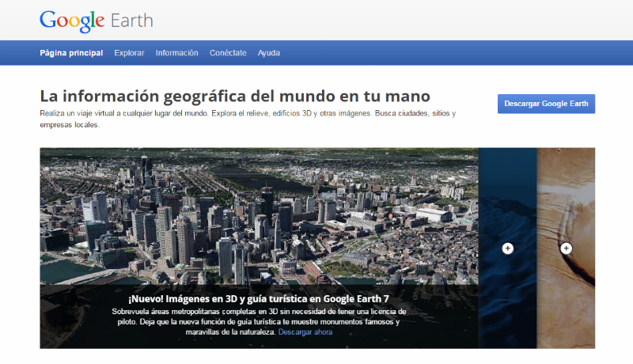633x364 pixels.
Task: Select the brown terrain slide panel
Action: pos(567,198)
